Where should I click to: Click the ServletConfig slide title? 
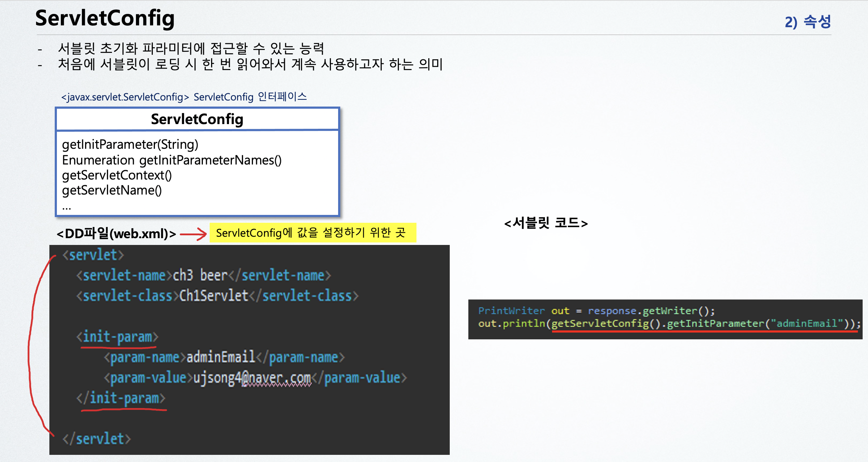click(105, 18)
